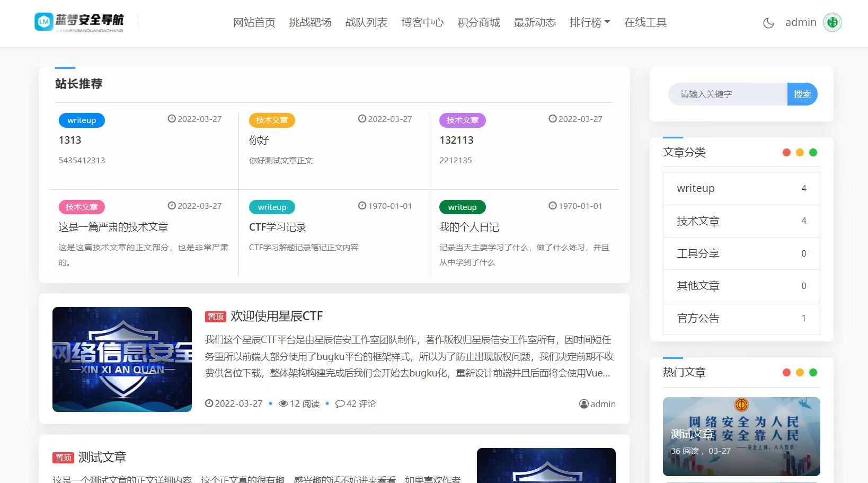Viewport: 868px width, 483px height.
Task: Click the 网络信息安全 thumbnail of 欢迎使用星辰CTF
Action: coord(122,359)
